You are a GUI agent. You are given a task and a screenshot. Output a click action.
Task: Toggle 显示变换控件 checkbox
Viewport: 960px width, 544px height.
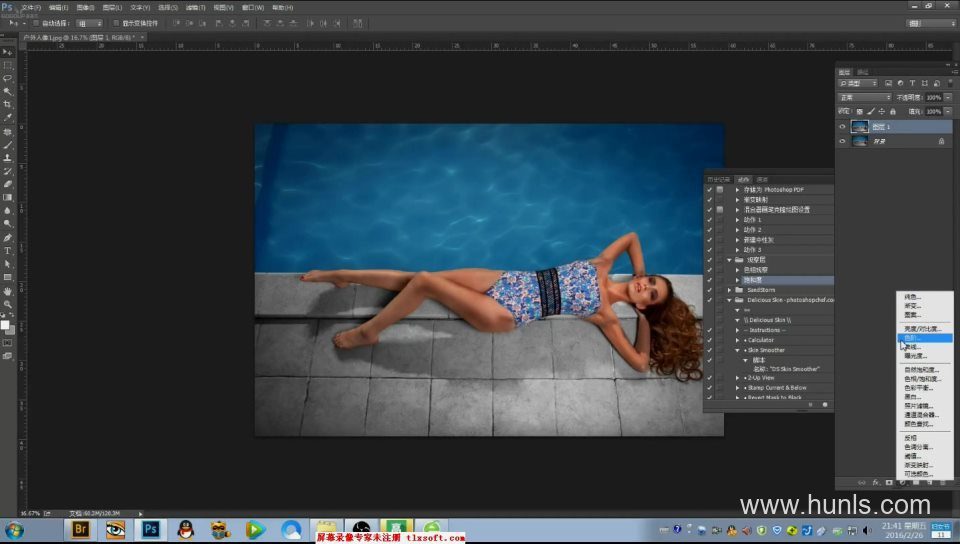click(x=116, y=23)
